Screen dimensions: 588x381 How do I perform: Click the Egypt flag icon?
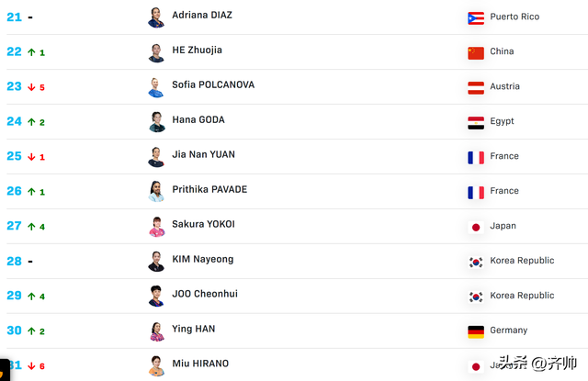pos(476,122)
